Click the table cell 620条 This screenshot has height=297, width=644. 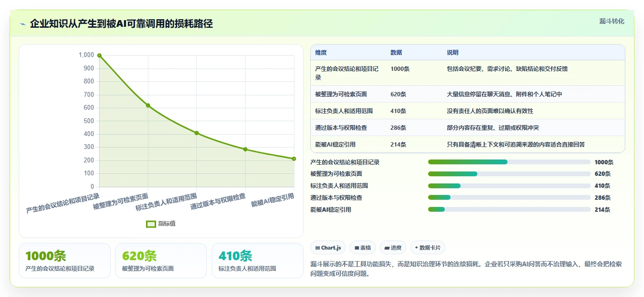[x=398, y=94]
